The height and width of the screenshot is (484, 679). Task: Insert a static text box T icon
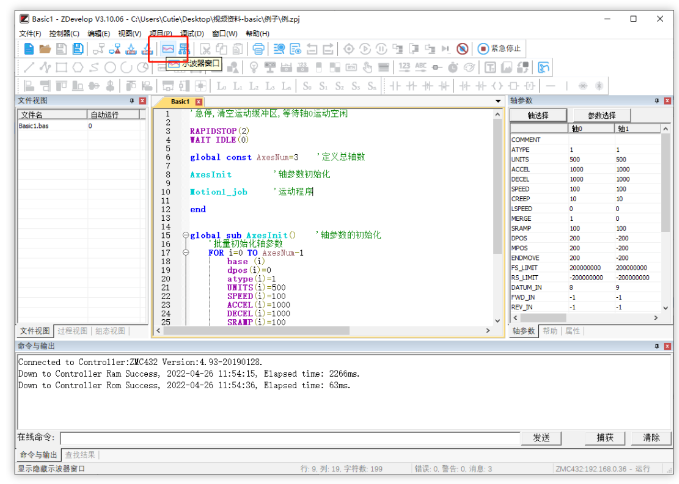tap(490, 67)
